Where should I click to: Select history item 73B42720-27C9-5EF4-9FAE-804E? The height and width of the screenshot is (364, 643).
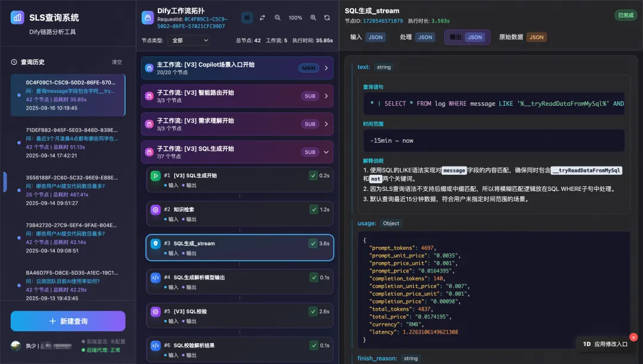click(x=68, y=237)
